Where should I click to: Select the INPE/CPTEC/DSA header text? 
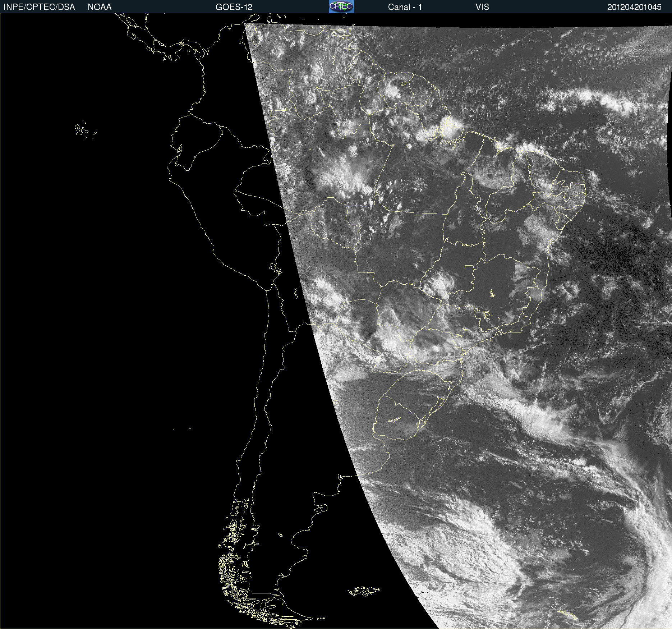pyautogui.click(x=39, y=7)
